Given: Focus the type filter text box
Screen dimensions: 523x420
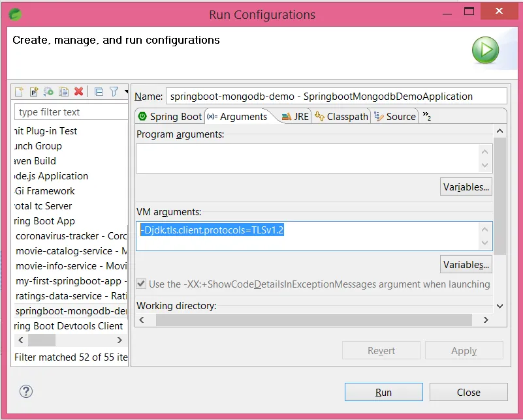Looking at the screenshot, I should click(71, 112).
